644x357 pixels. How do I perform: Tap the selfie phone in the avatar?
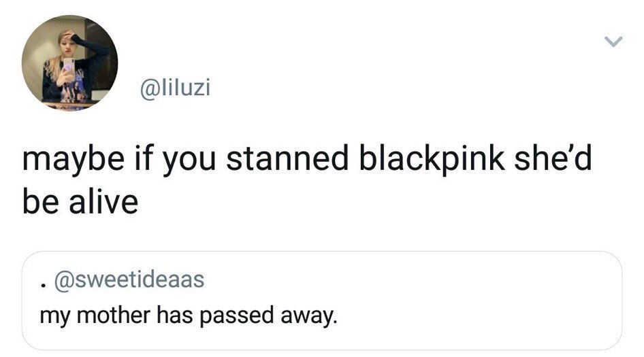coord(68,67)
